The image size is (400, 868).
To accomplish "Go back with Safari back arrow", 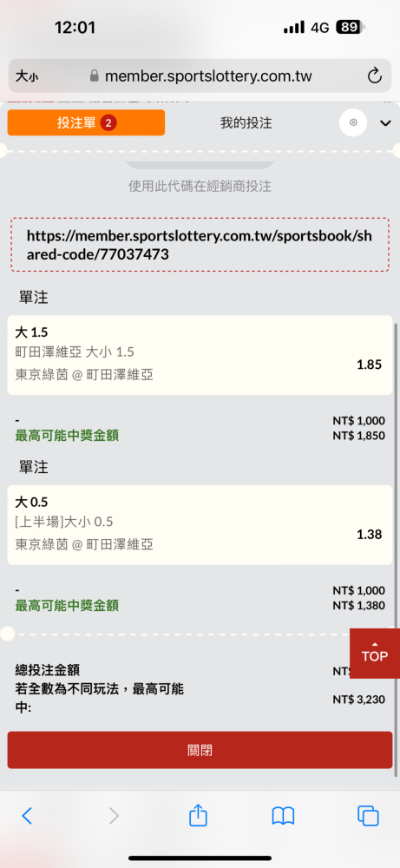I will (x=27, y=815).
